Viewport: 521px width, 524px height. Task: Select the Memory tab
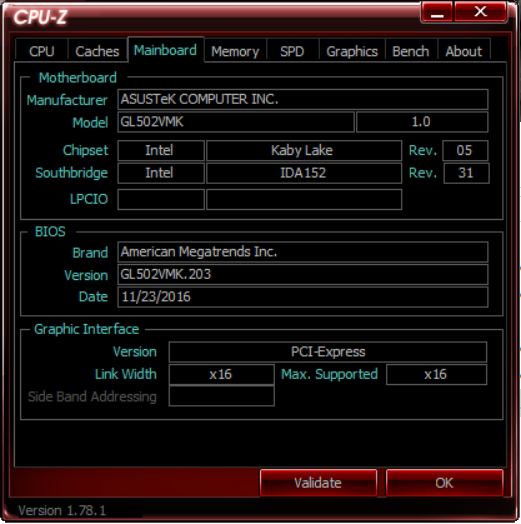[235, 51]
